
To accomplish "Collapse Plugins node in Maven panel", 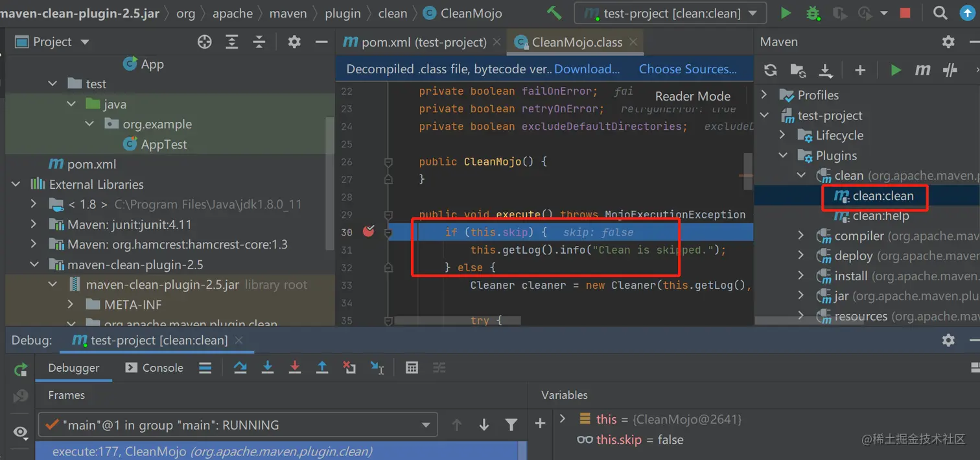I will click(x=783, y=156).
